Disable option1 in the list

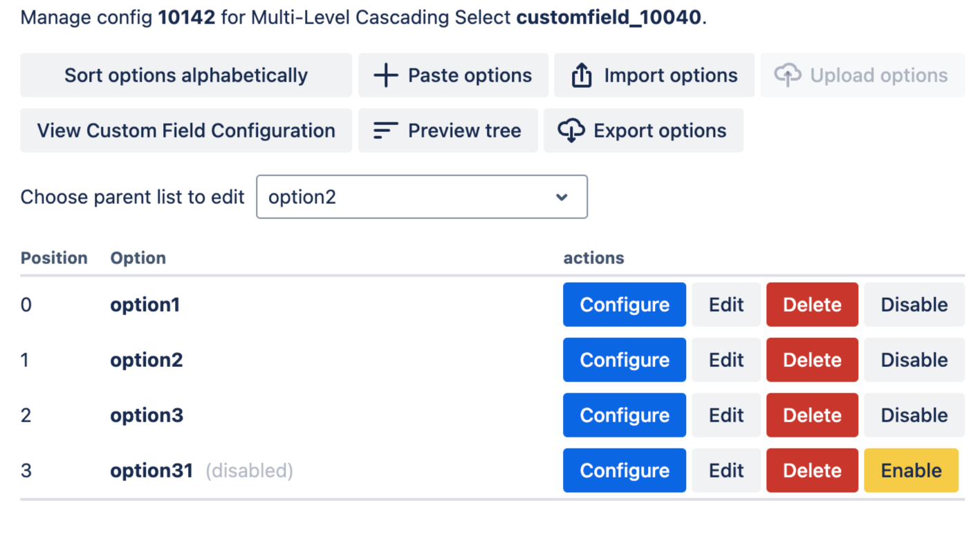pyautogui.click(x=914, y=305)
